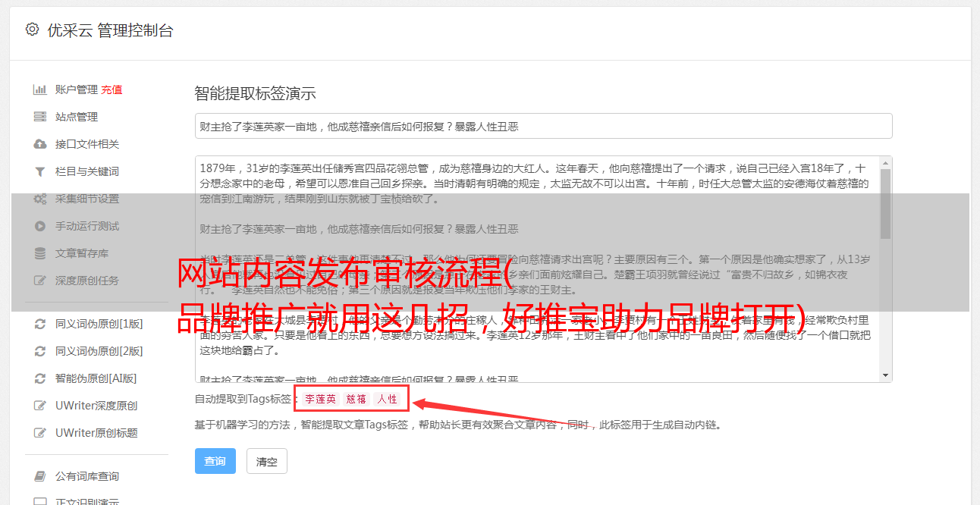Click the filter funnel icon for 栏目与关键词
Screen dimensions: 980x505
tap(40, 171)
